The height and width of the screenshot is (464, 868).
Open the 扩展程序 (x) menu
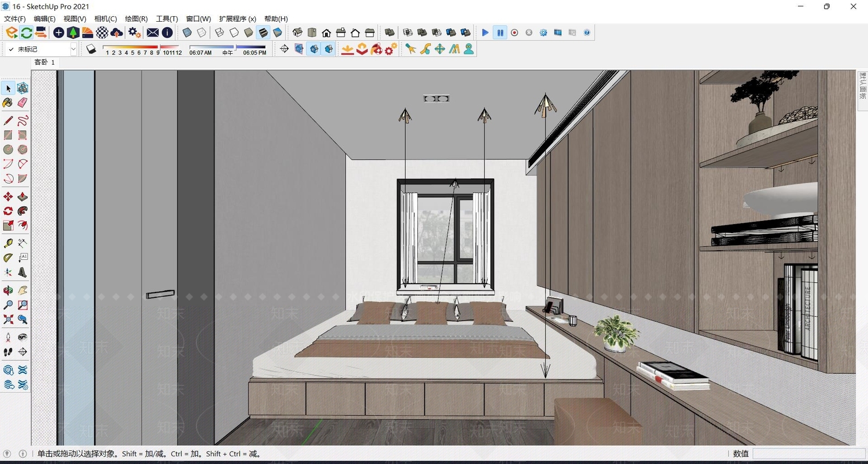(x=237, y=18)
